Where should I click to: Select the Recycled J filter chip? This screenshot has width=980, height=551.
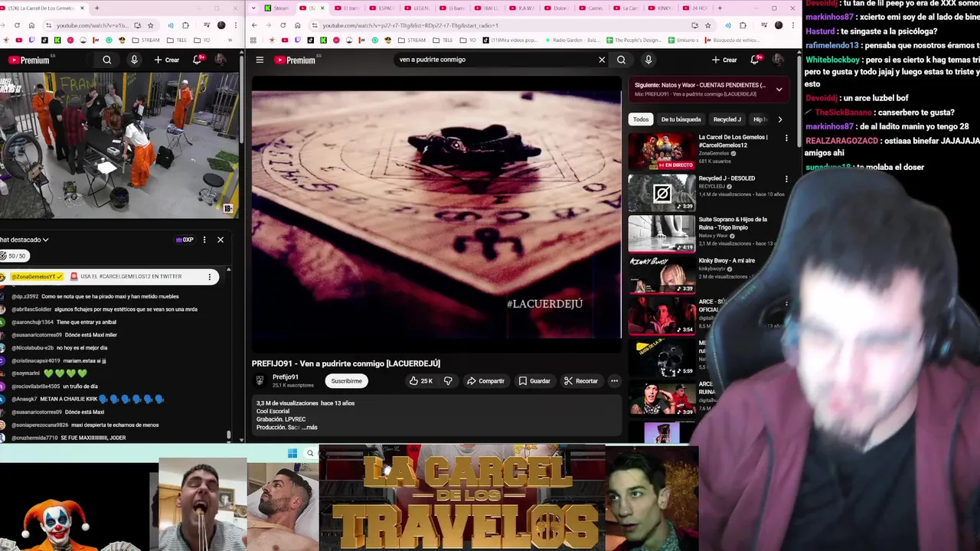727,119
